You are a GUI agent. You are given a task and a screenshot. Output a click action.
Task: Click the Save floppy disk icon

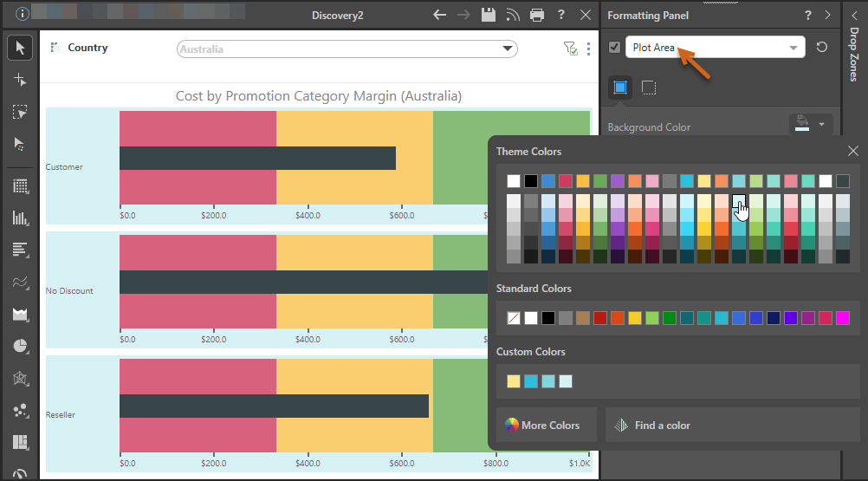click(x=489, y=15)
